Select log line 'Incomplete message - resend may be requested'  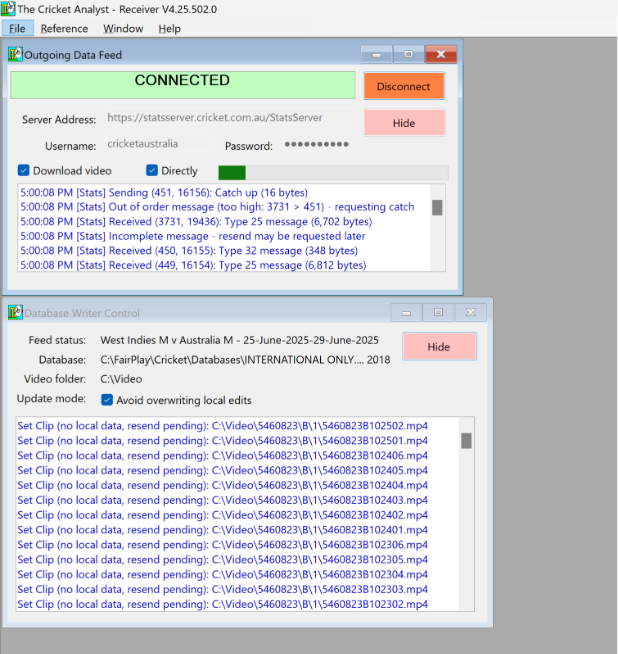193,236
